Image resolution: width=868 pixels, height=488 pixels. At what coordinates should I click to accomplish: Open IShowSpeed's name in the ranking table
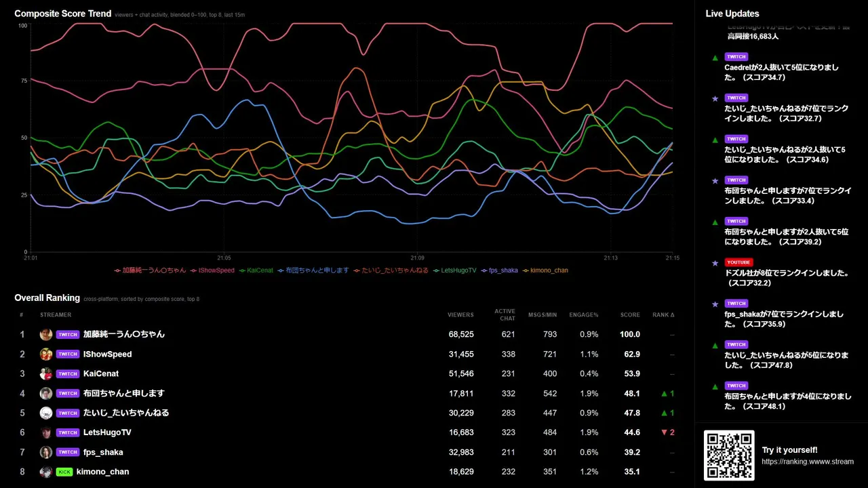click(x=107, y=354)
